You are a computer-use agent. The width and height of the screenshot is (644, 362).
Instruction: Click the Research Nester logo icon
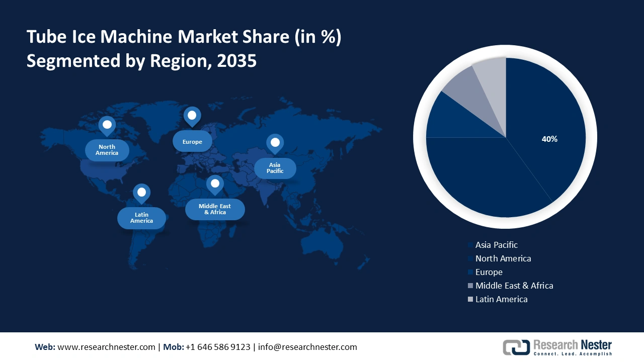pyautogui.click(x=516, y=347)
